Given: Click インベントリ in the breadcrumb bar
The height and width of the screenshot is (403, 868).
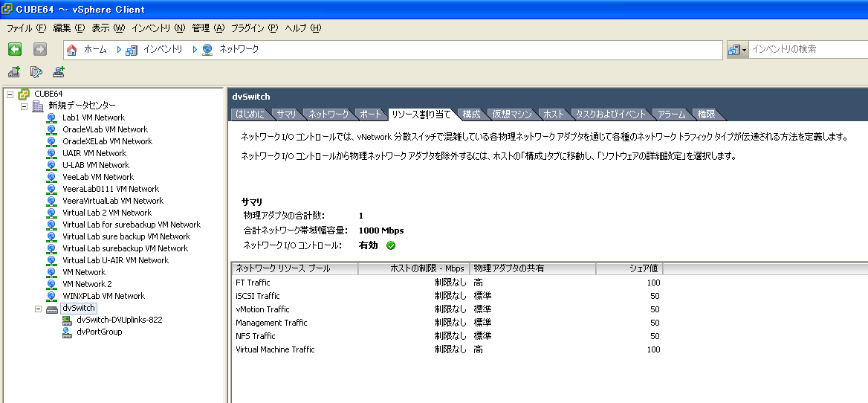Looking at the screenshot, I should tap(163, 49).
